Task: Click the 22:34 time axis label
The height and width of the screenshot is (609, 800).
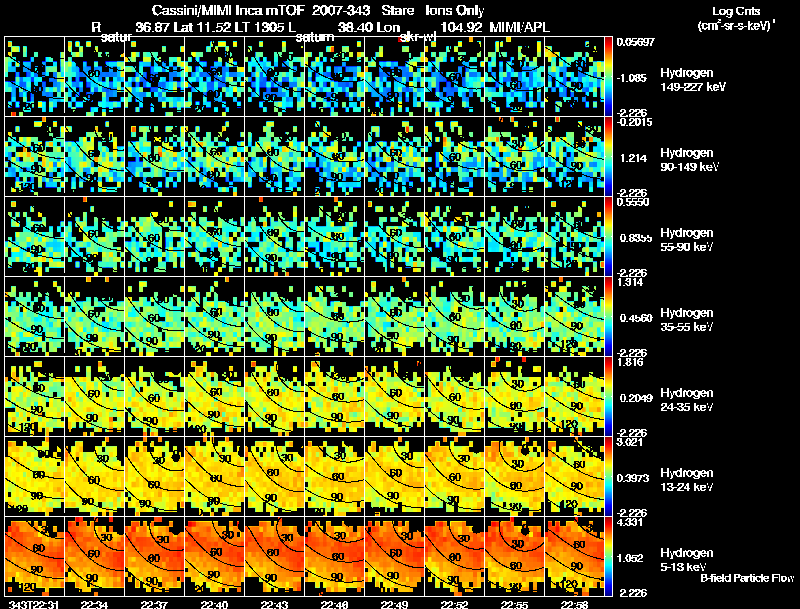Action: point(94,604)
